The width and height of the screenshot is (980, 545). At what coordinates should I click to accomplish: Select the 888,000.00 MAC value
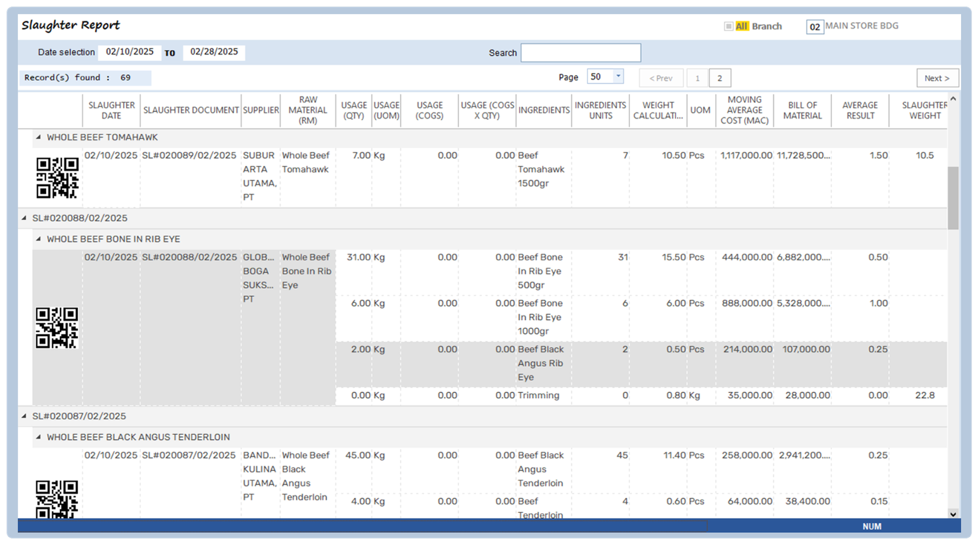tap(747, 303)
